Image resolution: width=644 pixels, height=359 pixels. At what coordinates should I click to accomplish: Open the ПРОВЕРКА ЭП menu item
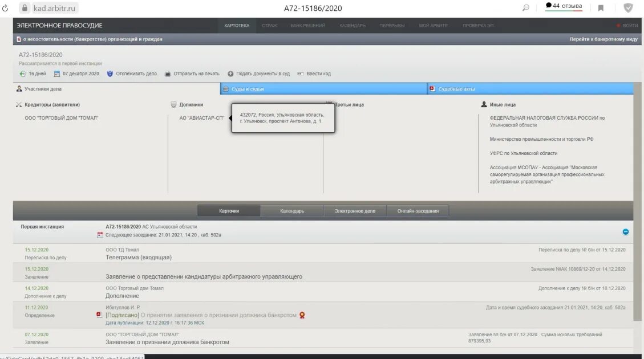(x=477, y=26)
